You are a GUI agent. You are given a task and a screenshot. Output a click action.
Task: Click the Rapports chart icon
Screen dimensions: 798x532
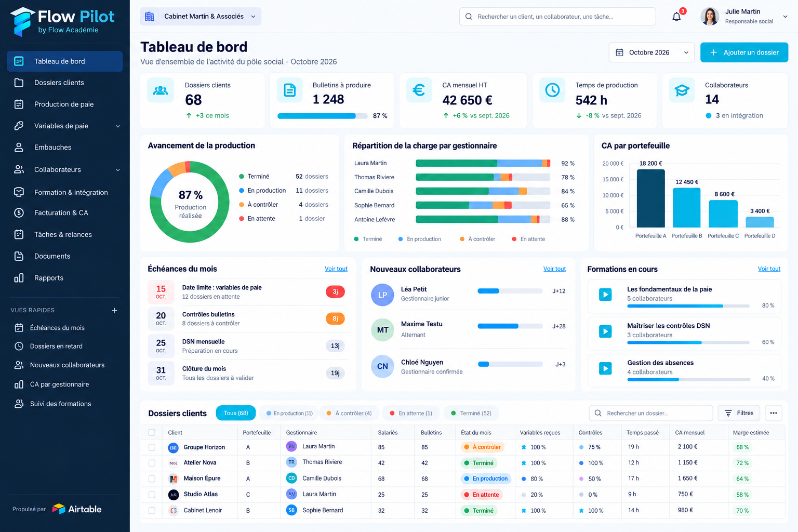(x=19, y=278)
